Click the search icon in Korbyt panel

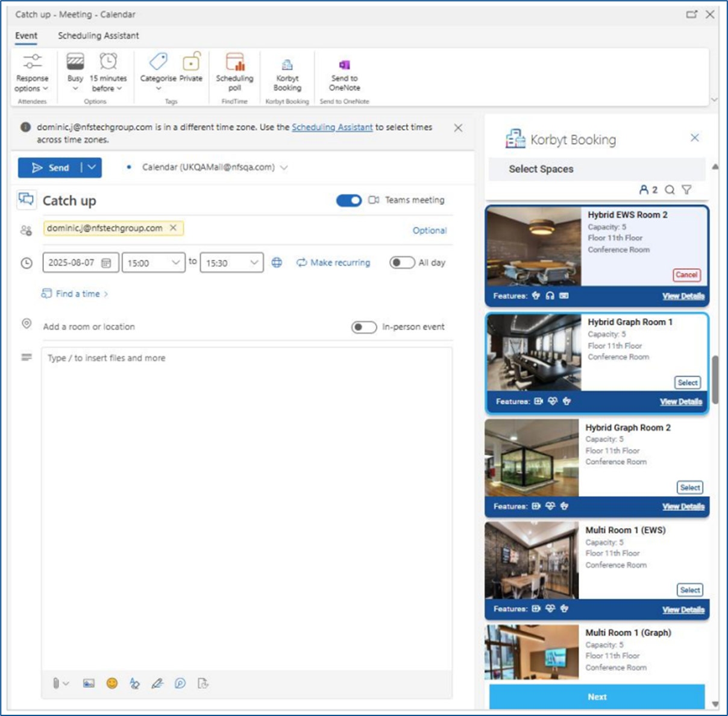pyautogui.click(x=670, y=190)
